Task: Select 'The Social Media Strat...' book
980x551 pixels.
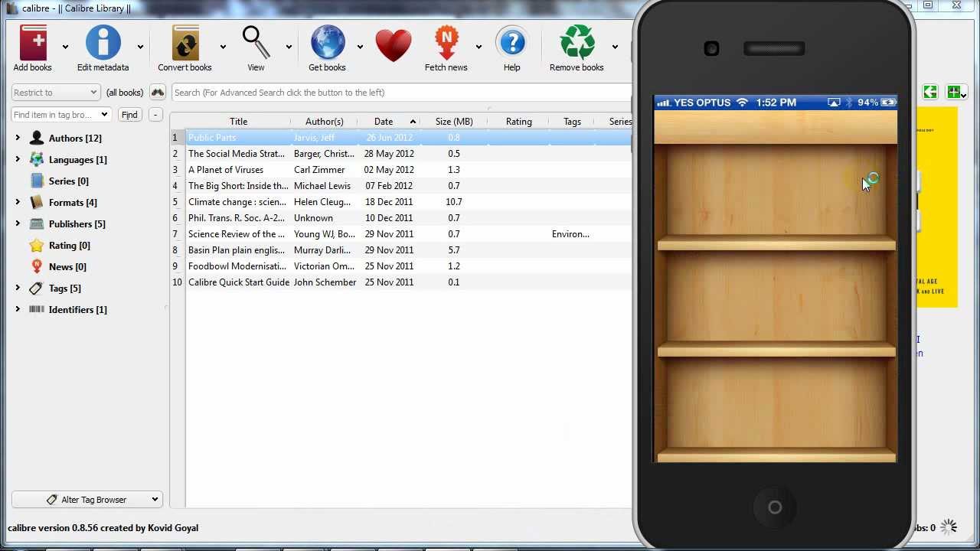Action: tap(236, 154)
